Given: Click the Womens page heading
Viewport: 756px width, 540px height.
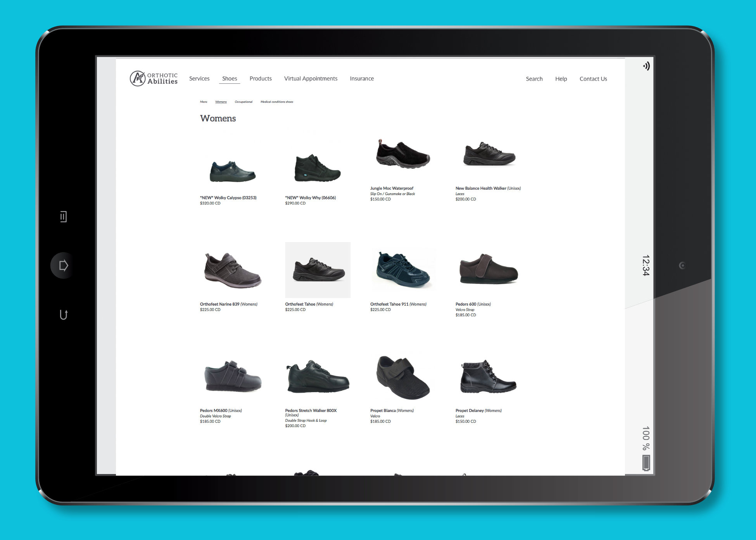Looking at the screenshot, I should pos(218,118).
